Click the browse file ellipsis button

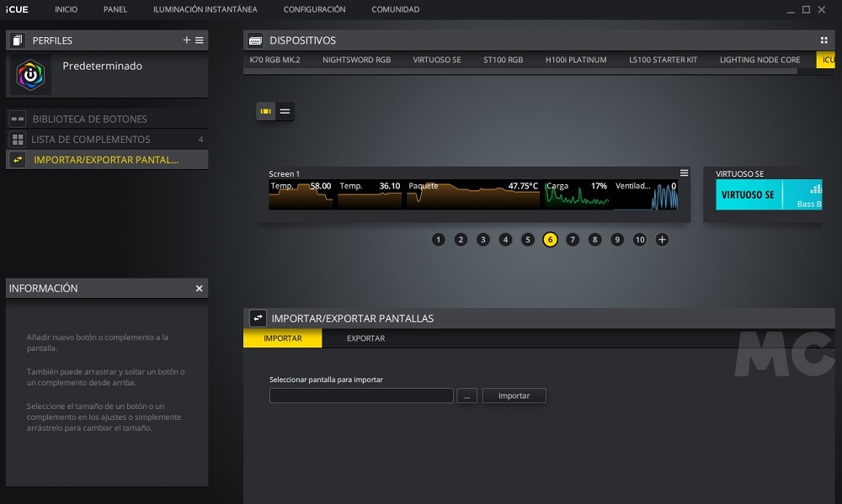(467, 395)
